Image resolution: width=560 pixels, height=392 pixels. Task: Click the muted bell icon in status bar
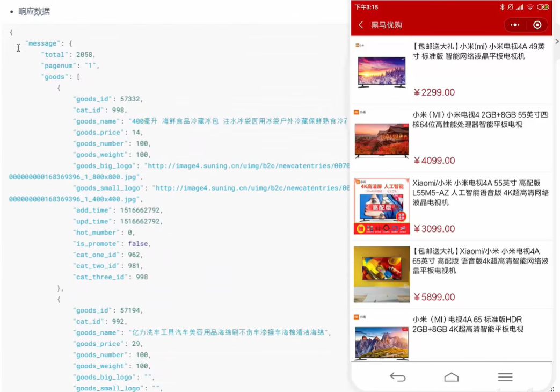click(511, 7)
